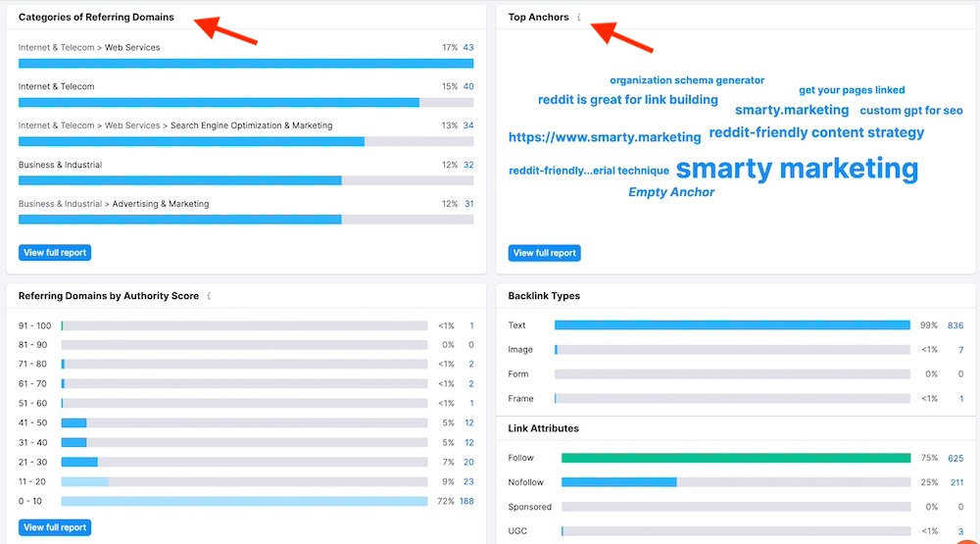The image size is (980, 544).
Task: Click 'reddit-friendly content strategy' anchor
Action: [x=816, y=132]
